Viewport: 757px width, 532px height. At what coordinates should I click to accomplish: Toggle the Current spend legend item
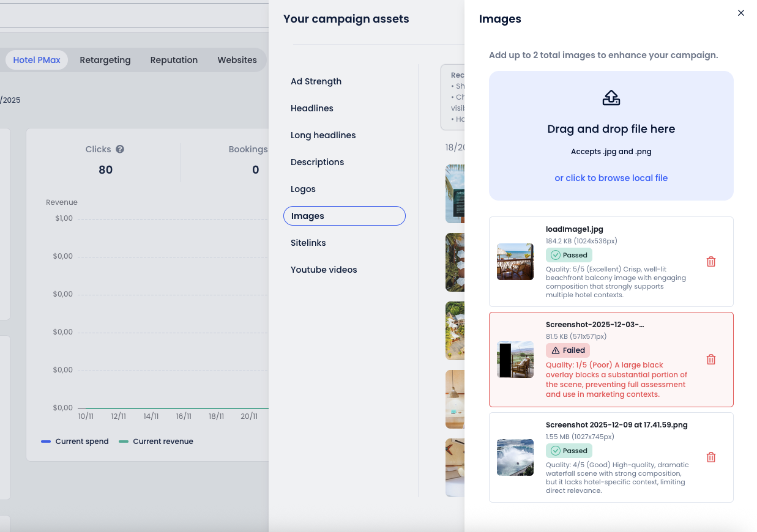[x=75, y=441]
